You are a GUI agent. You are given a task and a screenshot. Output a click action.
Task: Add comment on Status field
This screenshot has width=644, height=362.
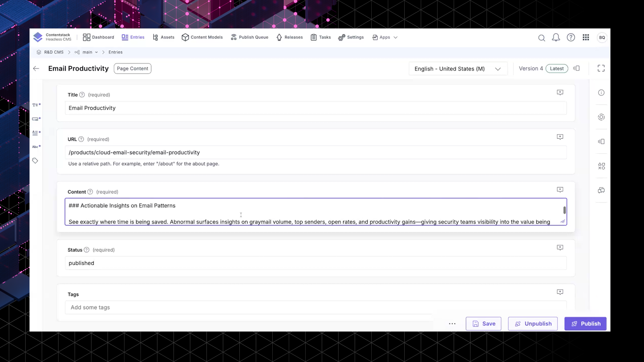pos(560,248)
